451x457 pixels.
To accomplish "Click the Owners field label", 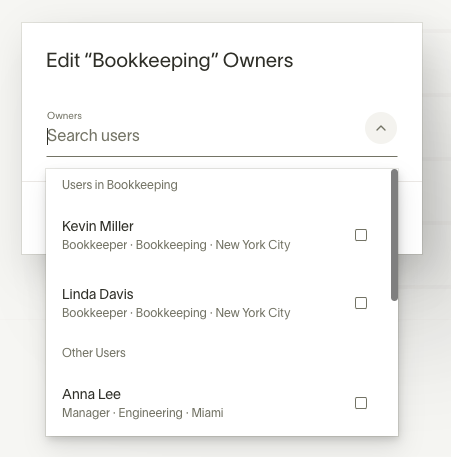I will 64,116.
